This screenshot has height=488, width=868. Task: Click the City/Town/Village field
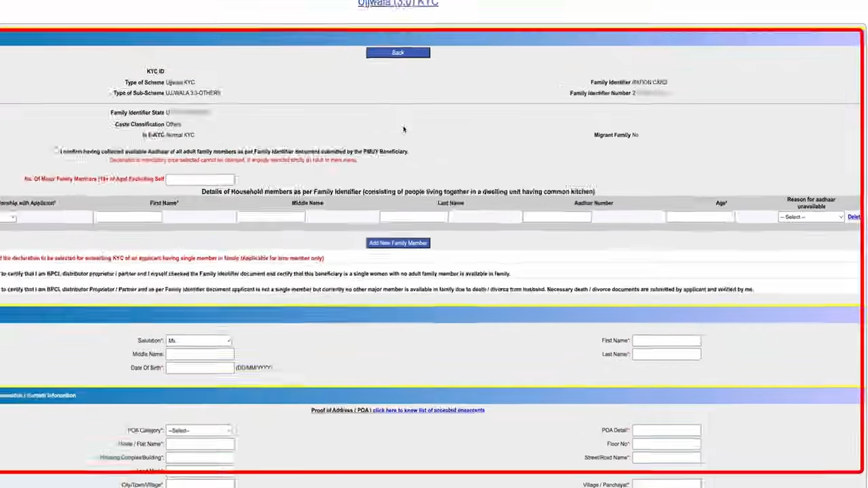pyautogui.click(x=199, y=484)
